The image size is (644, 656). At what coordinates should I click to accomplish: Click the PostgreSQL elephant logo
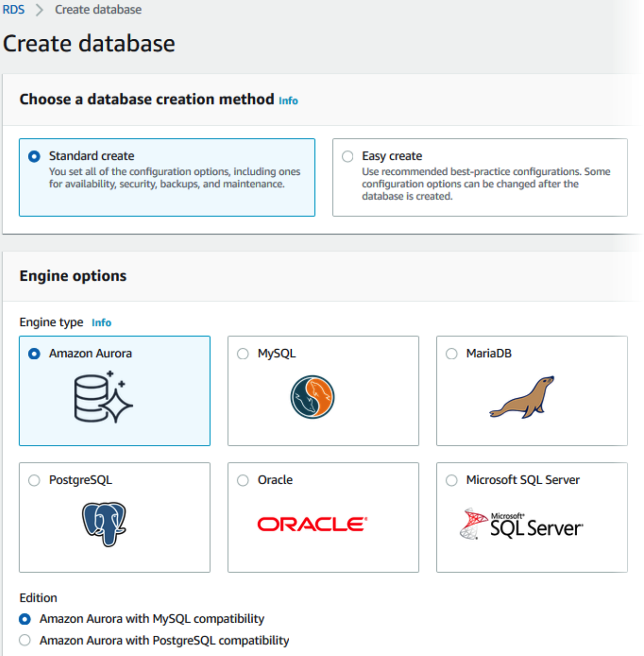point(104,524)
